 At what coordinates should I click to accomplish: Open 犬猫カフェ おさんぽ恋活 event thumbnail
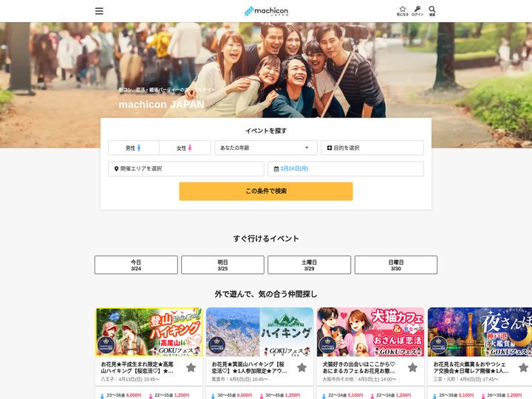click(370, 332)
